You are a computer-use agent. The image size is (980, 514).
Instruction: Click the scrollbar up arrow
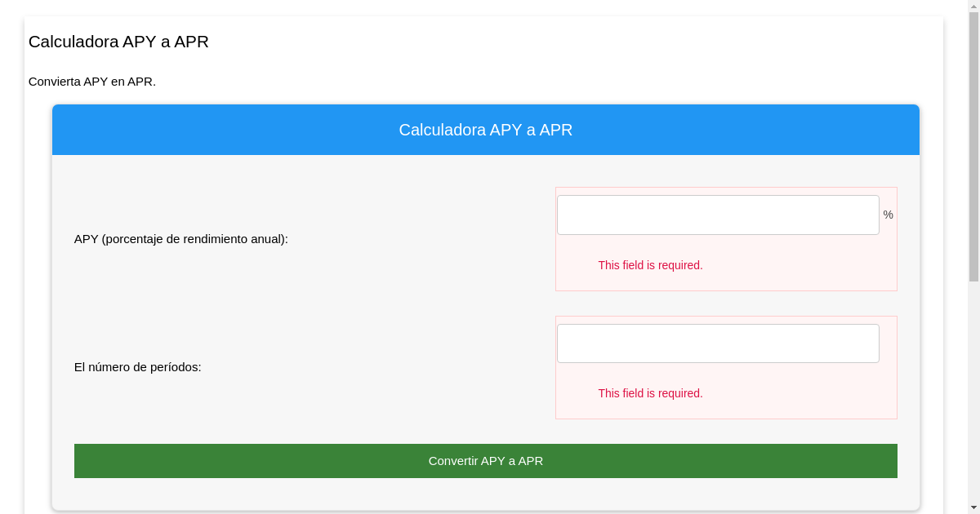(x=973, y=6)
